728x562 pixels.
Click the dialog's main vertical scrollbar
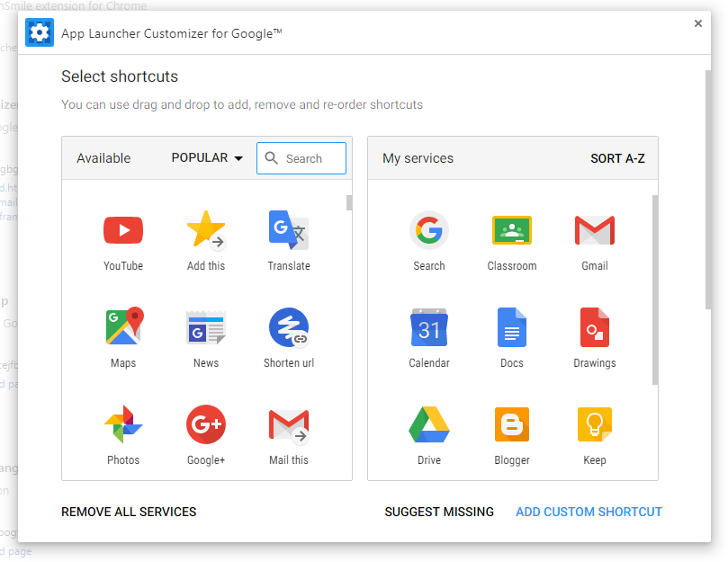[708, 190]
